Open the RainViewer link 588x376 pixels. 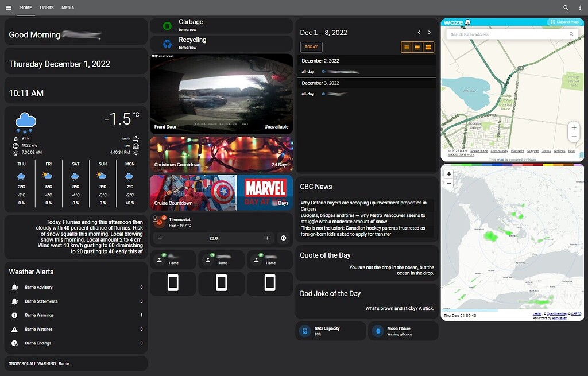click(559, 318)
